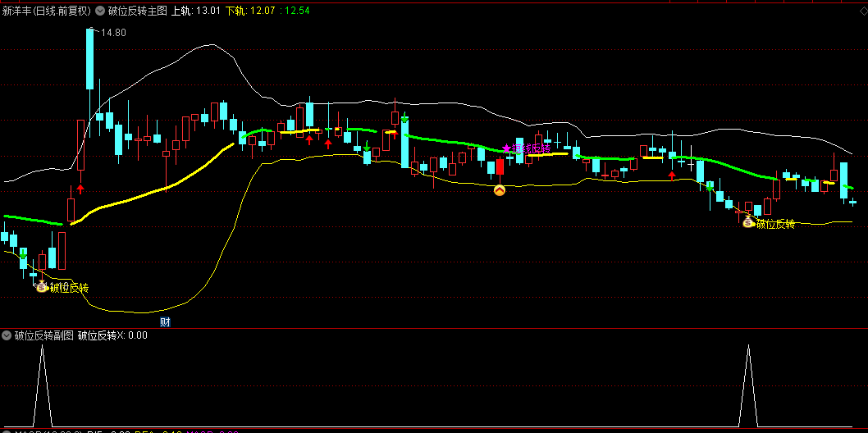Expand the 破位反转副图 indicator dropdown arrow
The width and height of the screenshot is (868, 433).
click(x=7, y=335)
